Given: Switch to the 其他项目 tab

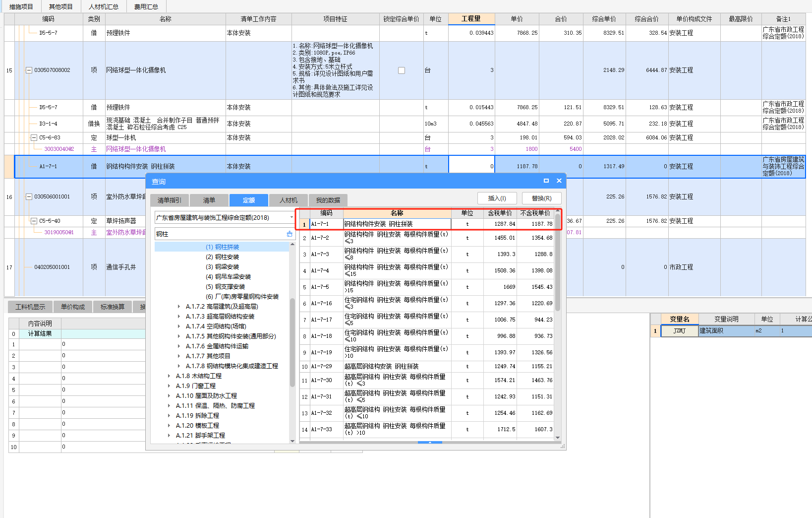Looking at the screenshot, I should coord(60,6).
